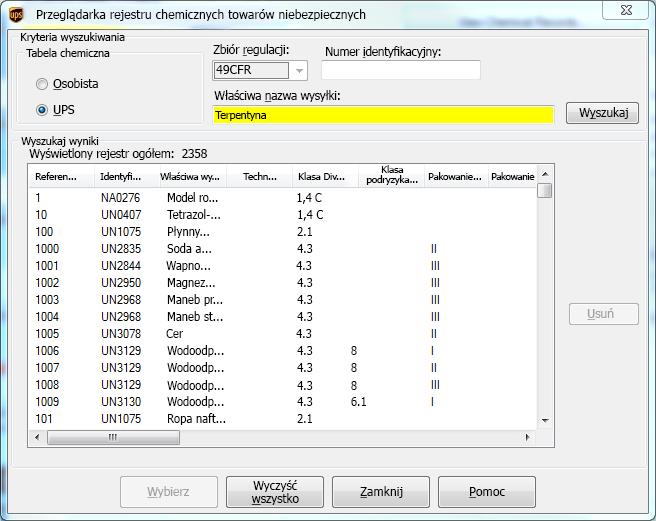Click the scroll up arrow of results list
The width and height of the screenshot is (656, 521).
pos(545,174)
